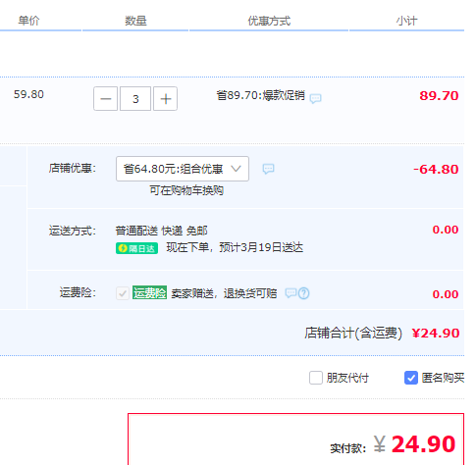This screenshot has width=476, height=465.
Task: Enable the 朋友代付 checkbox
Action: click(316, 378)
